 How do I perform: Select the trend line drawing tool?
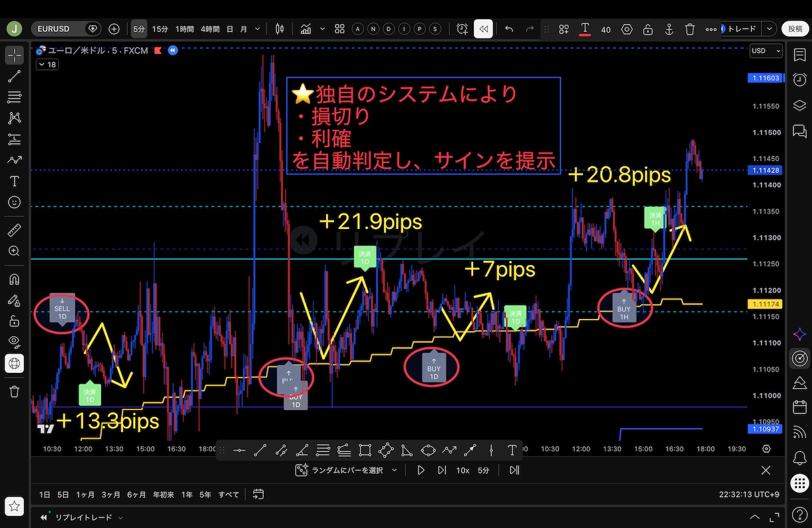[x=14, y=76]
